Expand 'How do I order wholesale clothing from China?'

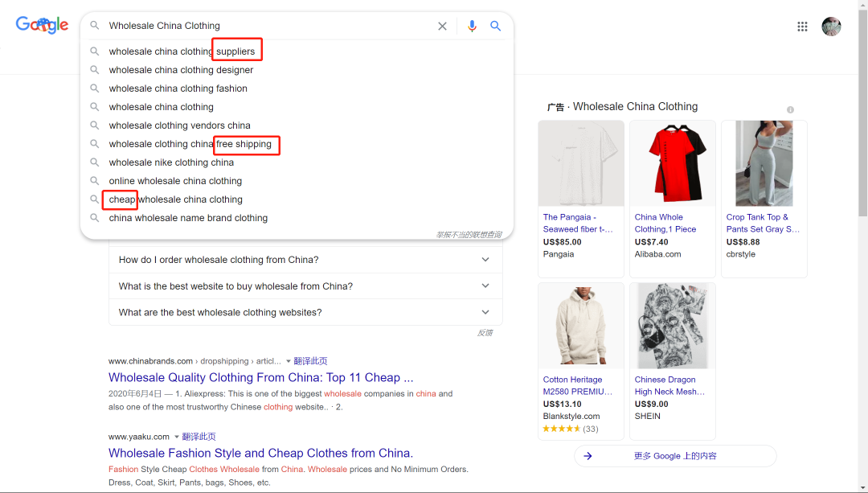[x=305, y=260]
